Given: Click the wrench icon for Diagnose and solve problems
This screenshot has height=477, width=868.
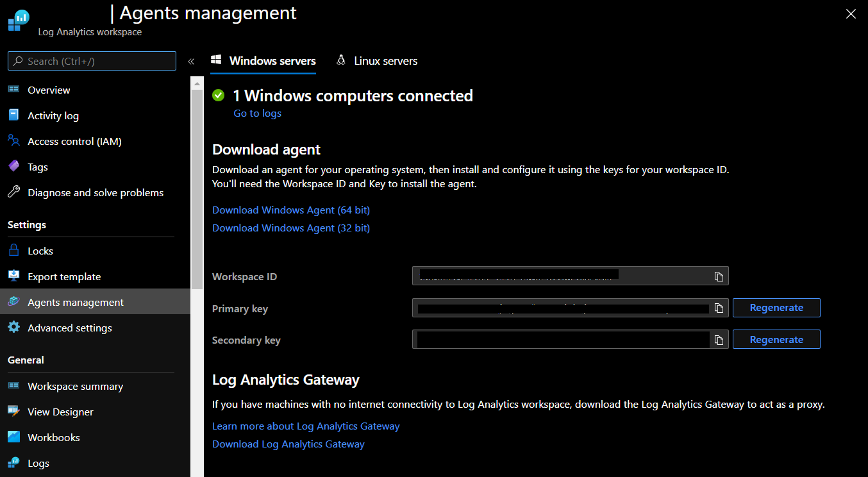Looking at the screenshot, I should [14, 192].
